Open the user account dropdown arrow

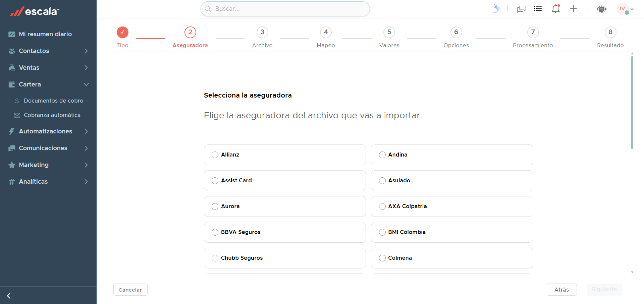pyautogui.click(x=632, y=9)
